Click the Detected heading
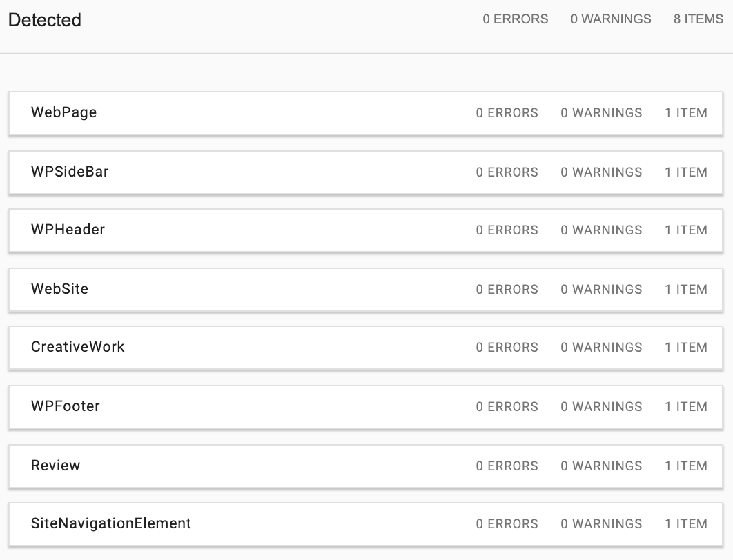733x560 pixels. pos(45,20)
